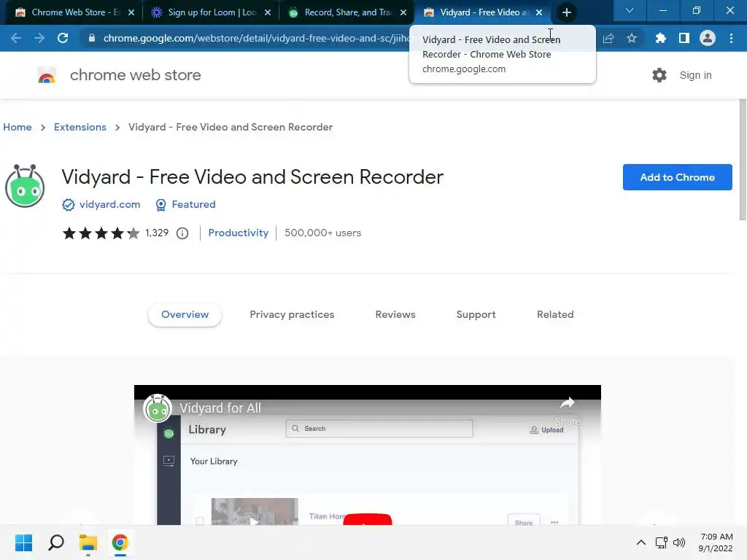
Task: Click the address bar padlock icon
Action: tap(92, 38)
